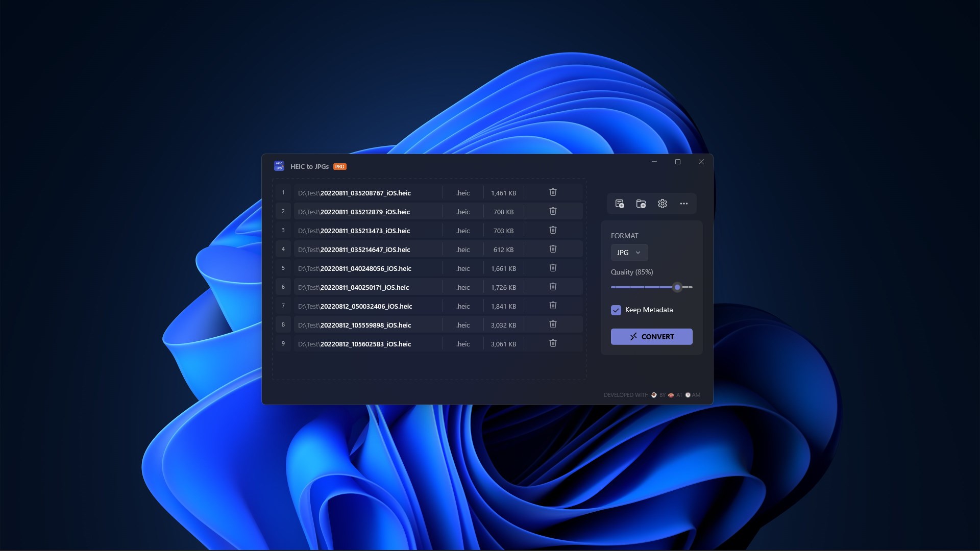Click the Add Files icon
980x551 pixels.
[619, 203]
